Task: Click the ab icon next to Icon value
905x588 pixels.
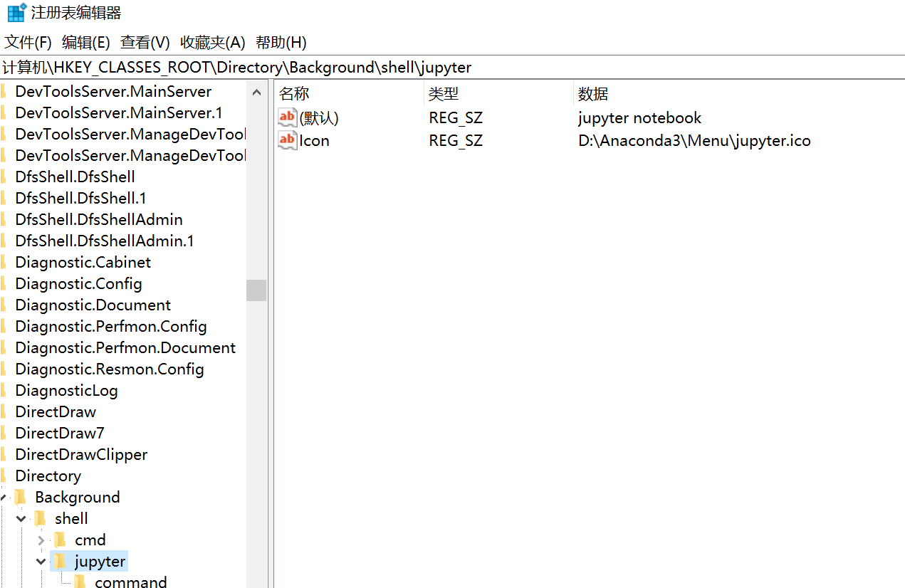Action: tap(287, 140)
